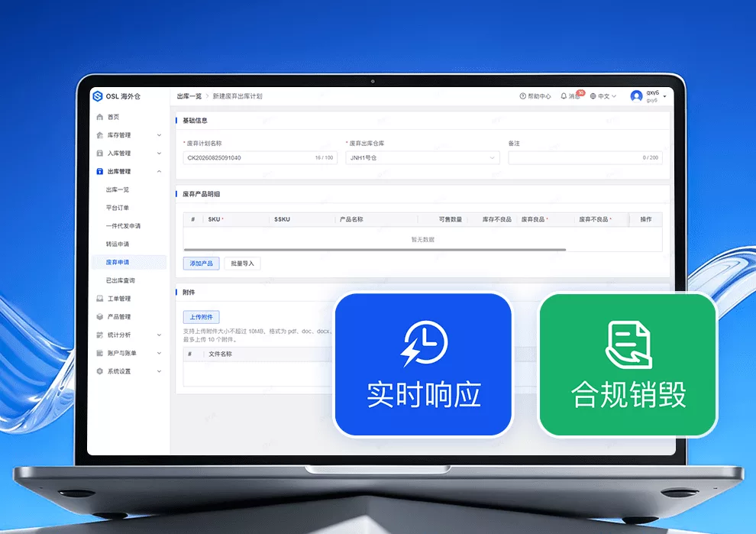Open the 消息 notification bell
The width and height of the screenshot is (756, 534).
click(x=564, y=96)
